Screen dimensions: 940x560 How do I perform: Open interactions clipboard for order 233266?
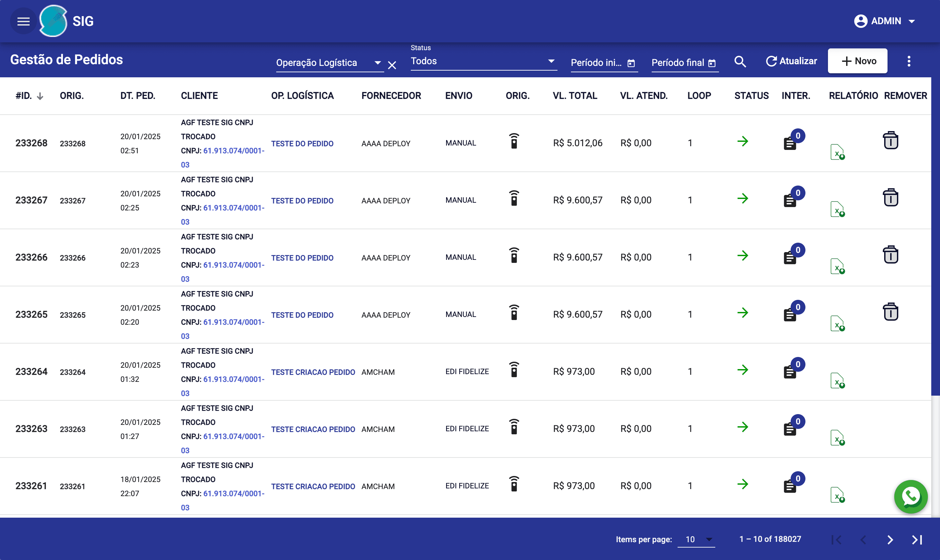(790, 258)
